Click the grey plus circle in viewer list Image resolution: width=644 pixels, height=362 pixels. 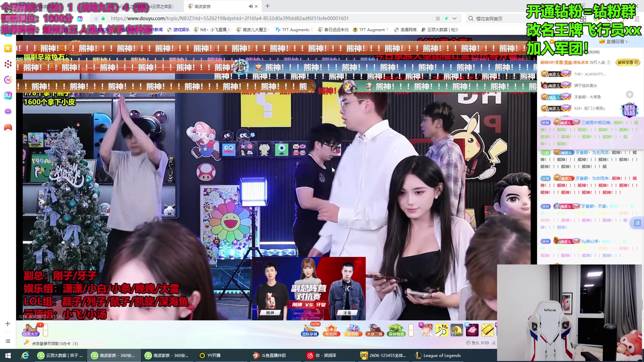tap(630, 95)
